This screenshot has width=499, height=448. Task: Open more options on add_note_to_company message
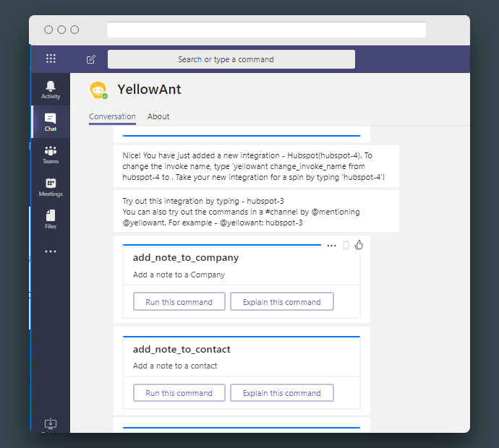(332, 246)
